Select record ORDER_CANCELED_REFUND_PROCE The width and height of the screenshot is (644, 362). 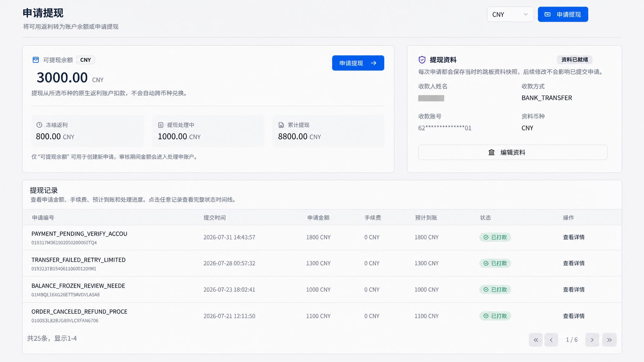tap(79, 312)
